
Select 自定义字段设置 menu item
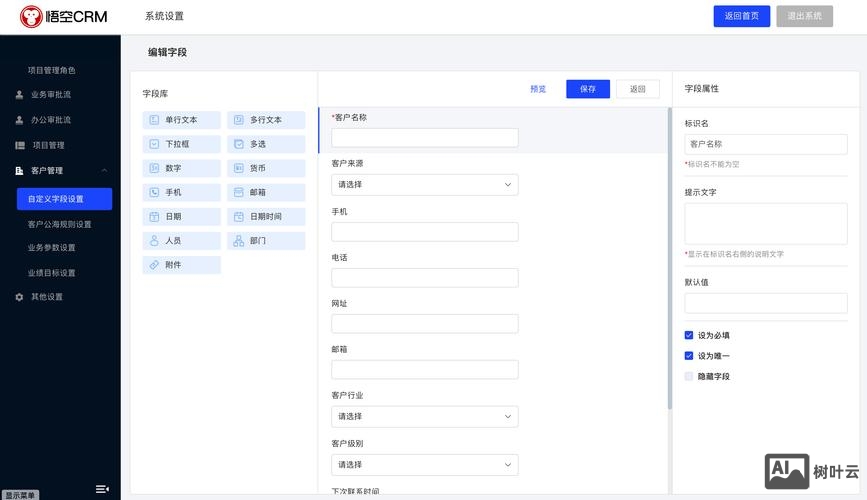[64, 199]
